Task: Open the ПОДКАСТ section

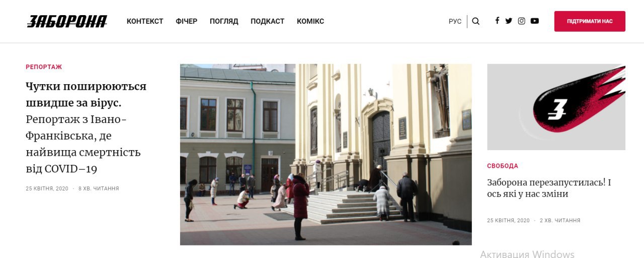Action: pyautogui.click(x=268, y=21)
